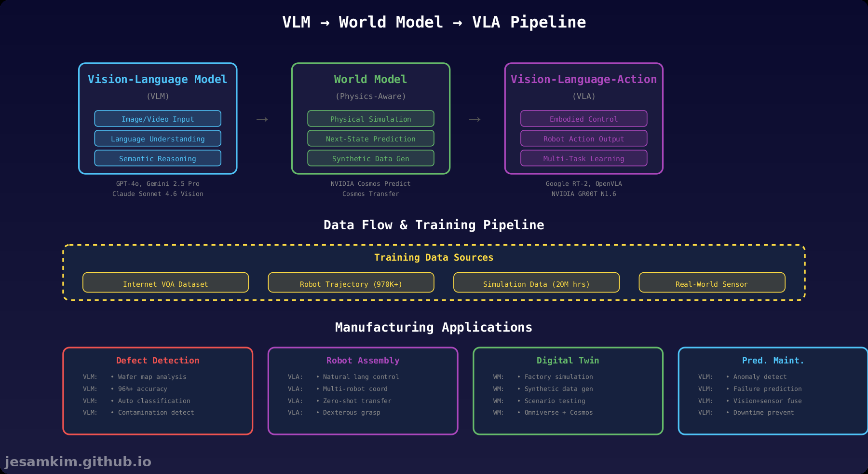The width and height of the screenshot is (868, 474).
Task: Select the Semantic Reasoning capability
Action: tap(157, 158)
